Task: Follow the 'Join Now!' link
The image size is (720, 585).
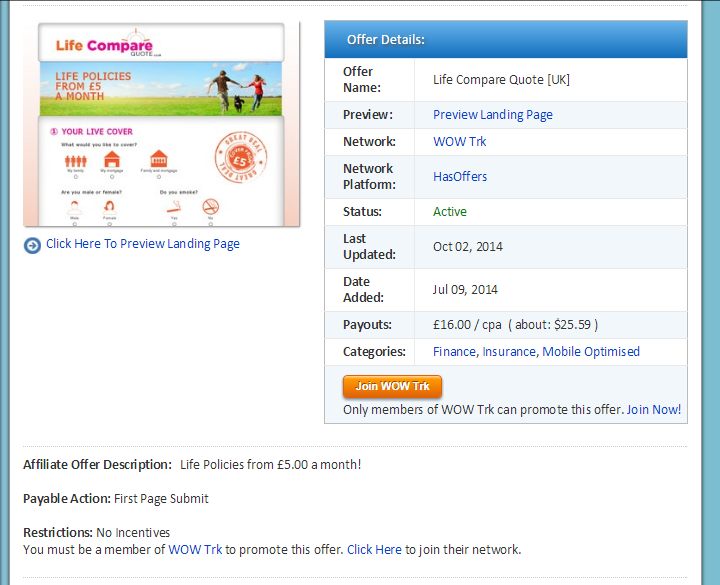Action: pyautogui.click(x=654, y=410)
